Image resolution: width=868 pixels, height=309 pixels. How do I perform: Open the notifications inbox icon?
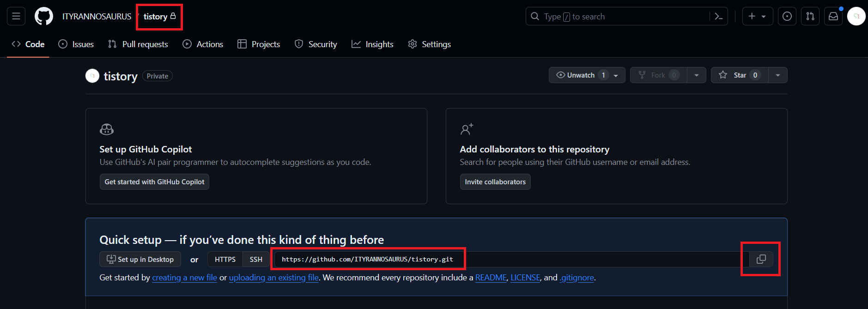click(x=833, y=16)
